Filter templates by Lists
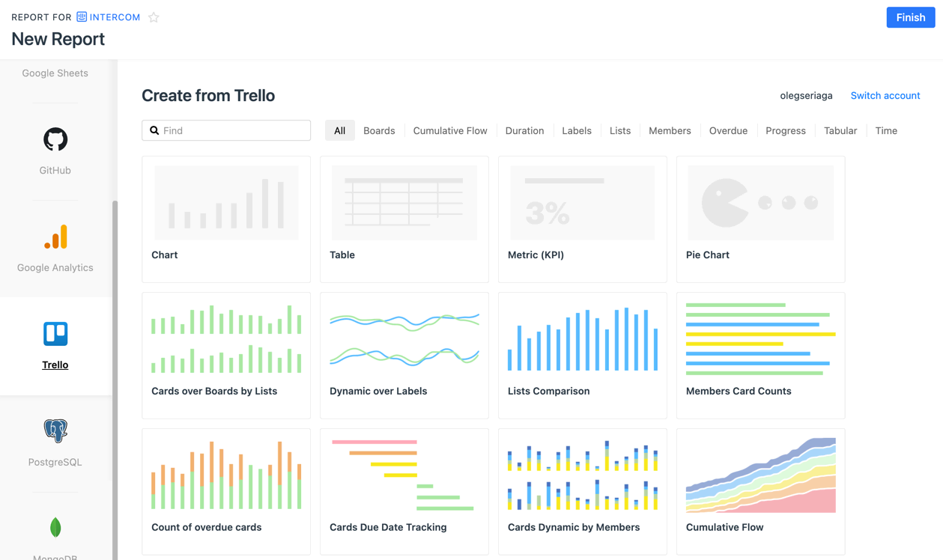943x560 pixels. [620, 130]
